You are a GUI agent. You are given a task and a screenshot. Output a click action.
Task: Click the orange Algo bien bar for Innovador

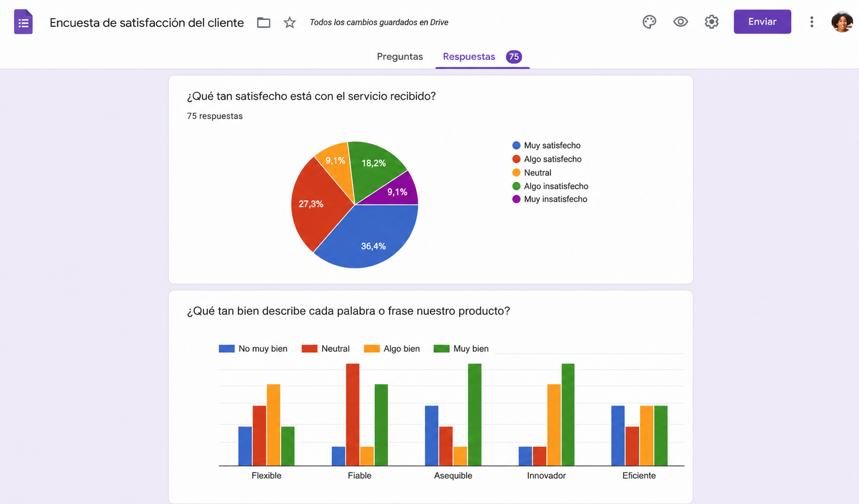tap(554, 425)
